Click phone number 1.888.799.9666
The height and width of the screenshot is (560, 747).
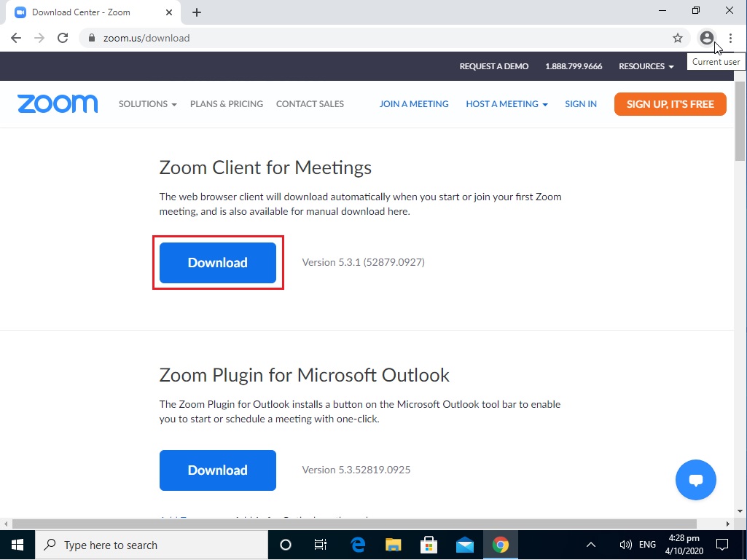pos(574,66)
